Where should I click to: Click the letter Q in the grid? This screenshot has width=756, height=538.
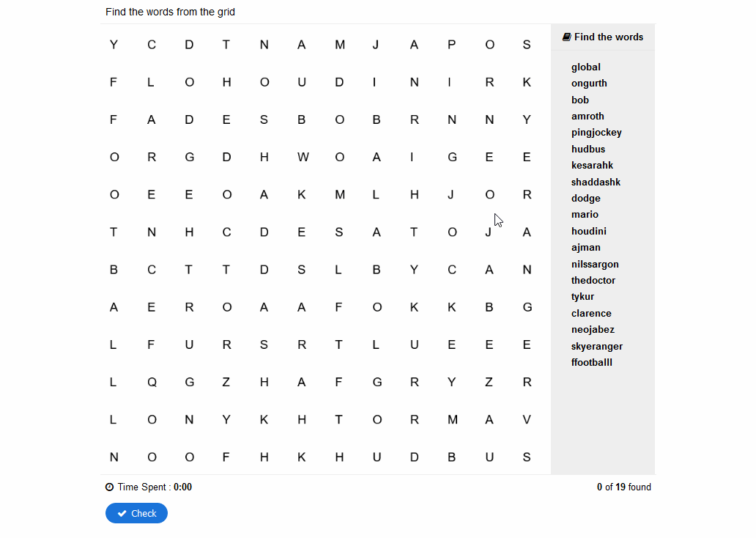[152, 383]
